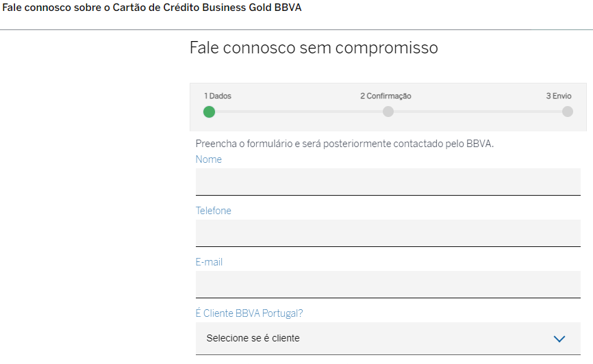The image size is (593, 364).
Task: Click the Cartão de Crédito Business Gold title
Action: pyautogui.click(x=152, y=8)
